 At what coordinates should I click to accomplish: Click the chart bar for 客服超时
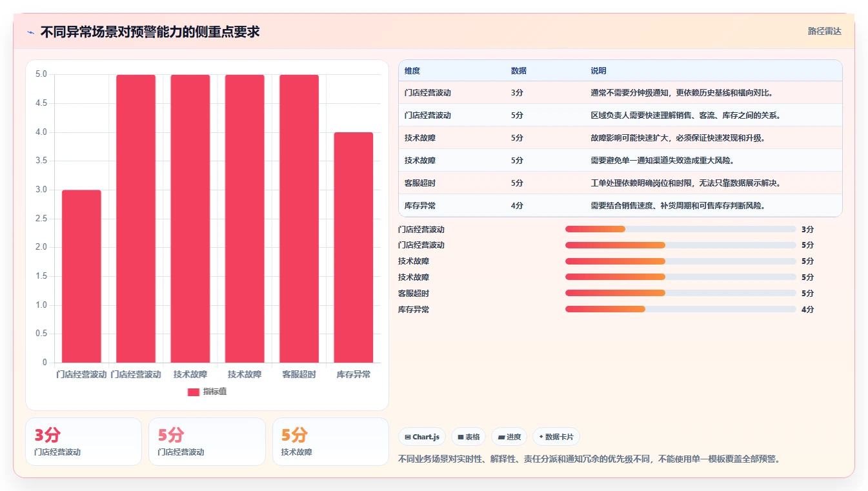coord(299,219)
